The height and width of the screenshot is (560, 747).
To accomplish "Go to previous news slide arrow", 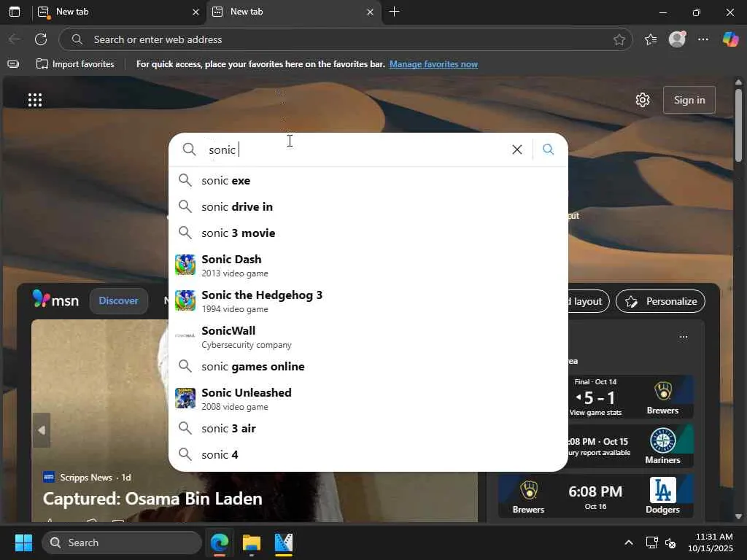I will click(x=42, y=430).
